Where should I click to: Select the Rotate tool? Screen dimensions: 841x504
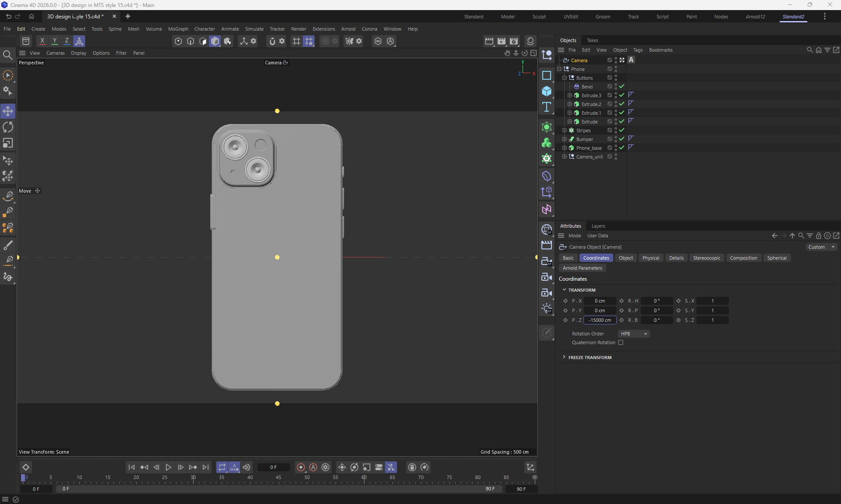pyautogui.click(x=8, y=127)
